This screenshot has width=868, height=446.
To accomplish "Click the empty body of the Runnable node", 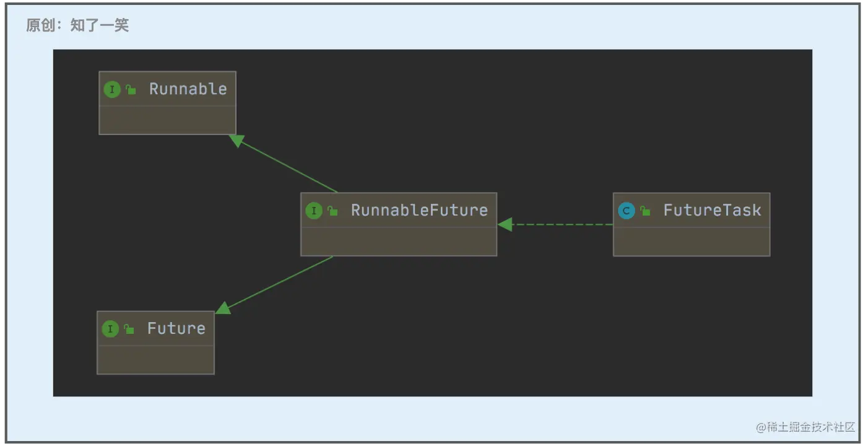I will click(167, 120).
